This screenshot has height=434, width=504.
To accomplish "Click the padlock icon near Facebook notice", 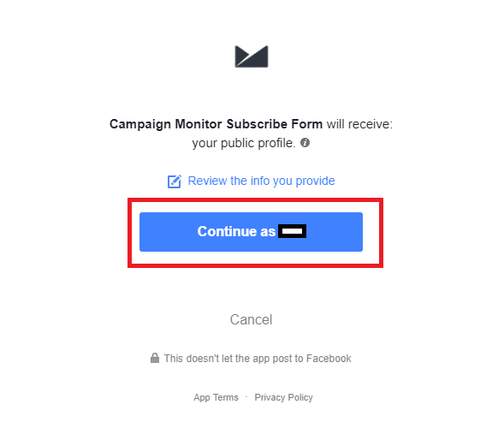I will pyautogui.click(x=155, y=358).
